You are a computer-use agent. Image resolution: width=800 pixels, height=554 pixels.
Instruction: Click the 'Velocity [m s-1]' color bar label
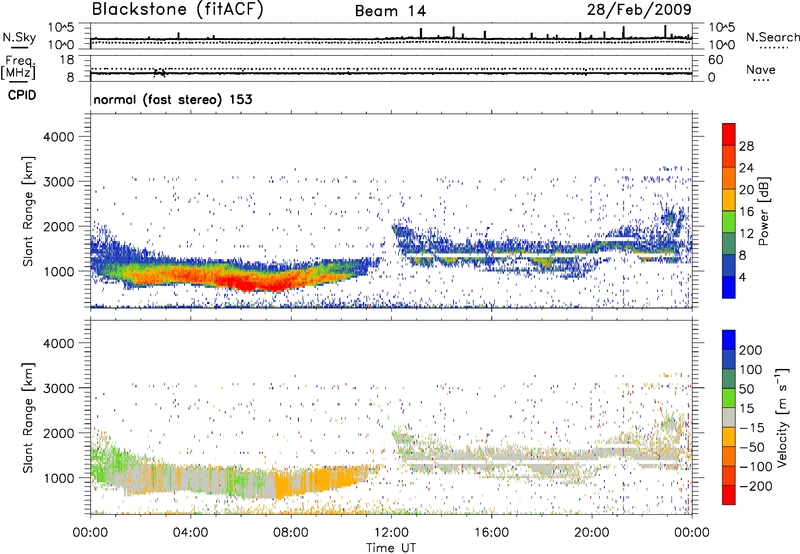(x=783, y=417)
